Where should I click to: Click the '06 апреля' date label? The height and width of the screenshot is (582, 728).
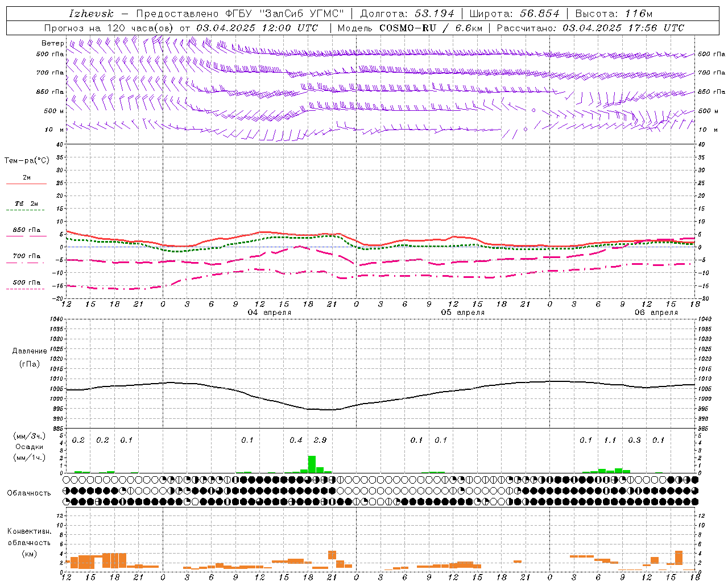(x=656, y=313)
